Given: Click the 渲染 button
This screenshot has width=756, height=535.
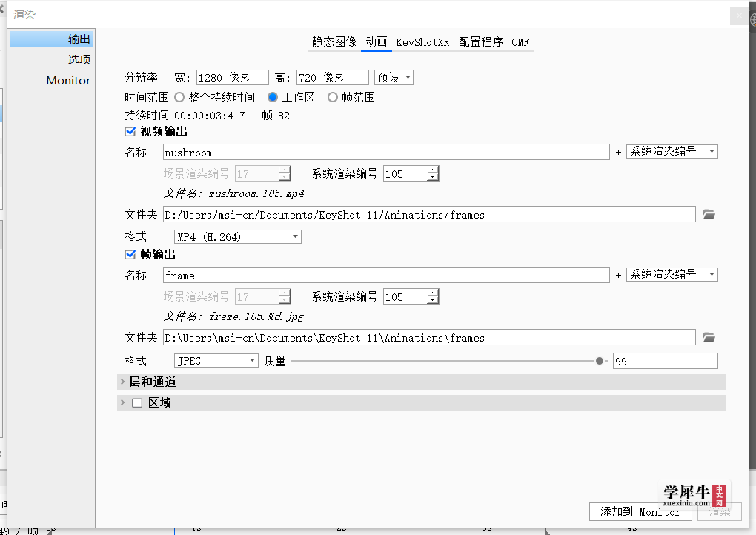Looking at the screenshot, I should 720,512.
